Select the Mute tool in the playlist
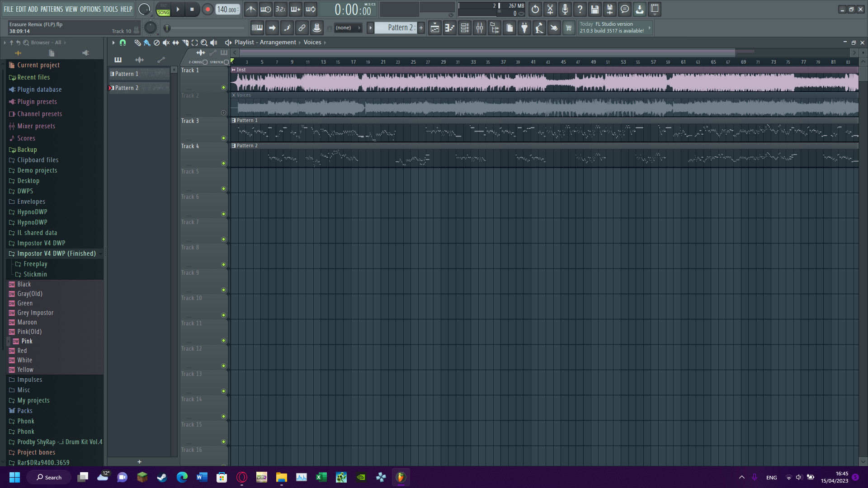 tap(165, 42)
